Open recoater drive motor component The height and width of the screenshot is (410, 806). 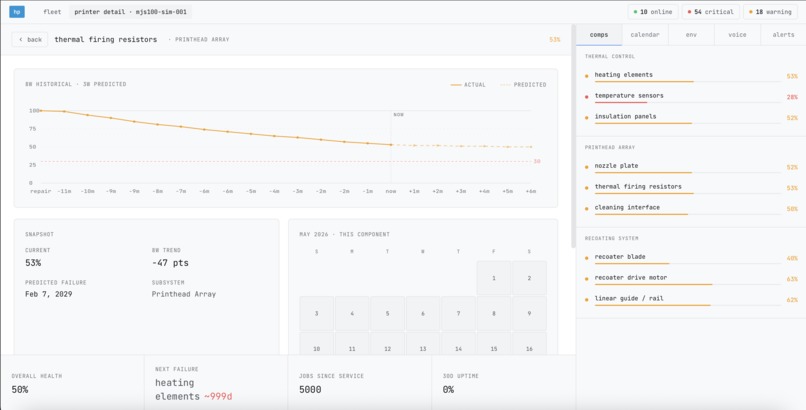(x=691, y=279)
